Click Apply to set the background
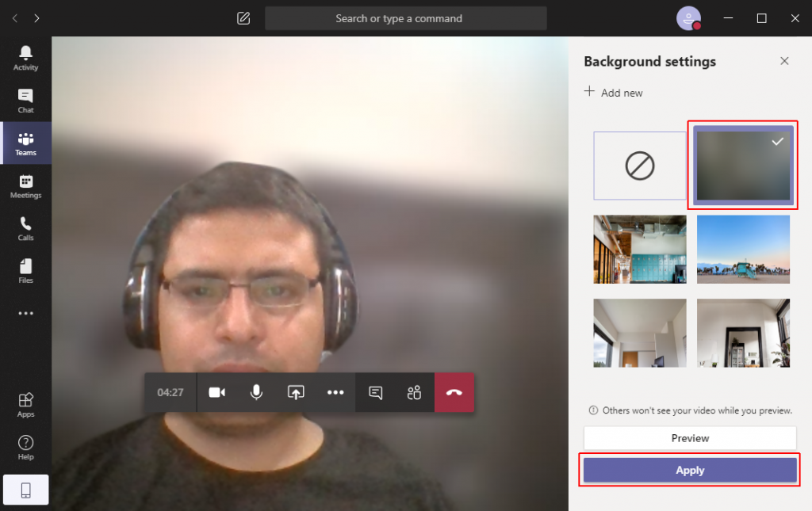 tap(689, 470)
